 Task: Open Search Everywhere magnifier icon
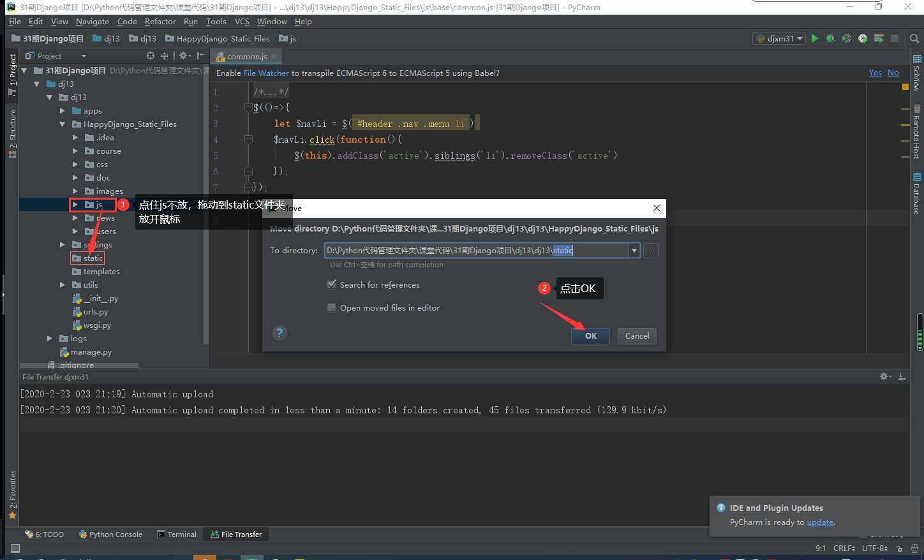coord(914,38)
